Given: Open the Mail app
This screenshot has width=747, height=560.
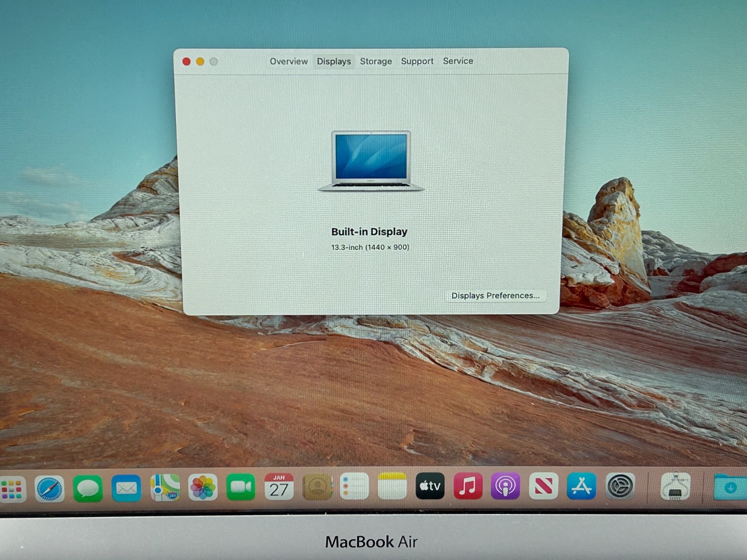Looking at the screenshot, I should (x=126, y=488).
